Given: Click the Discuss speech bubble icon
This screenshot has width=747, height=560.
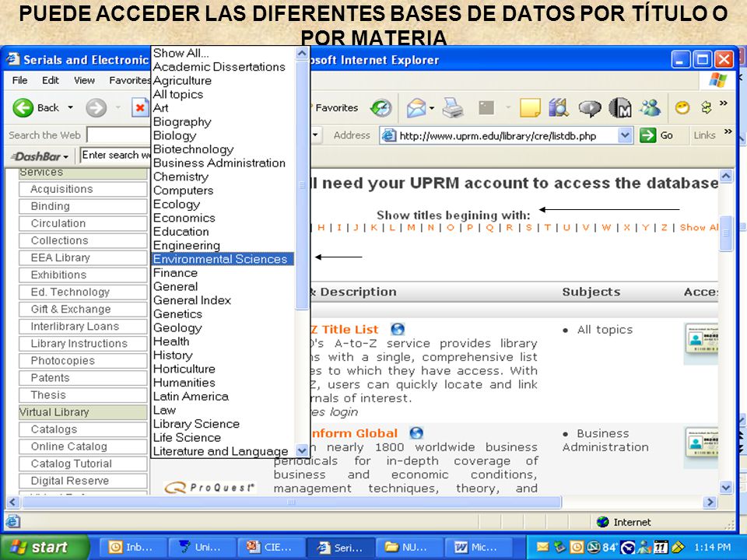Looking at the screenshot, I should 590,109.
